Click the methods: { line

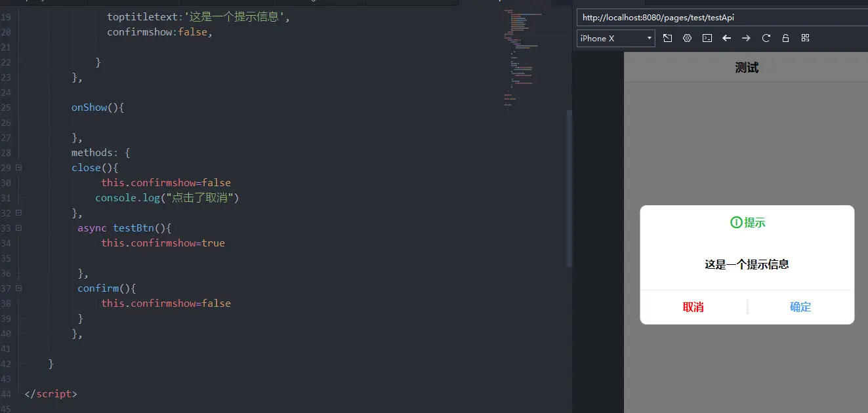pos(101,153)
